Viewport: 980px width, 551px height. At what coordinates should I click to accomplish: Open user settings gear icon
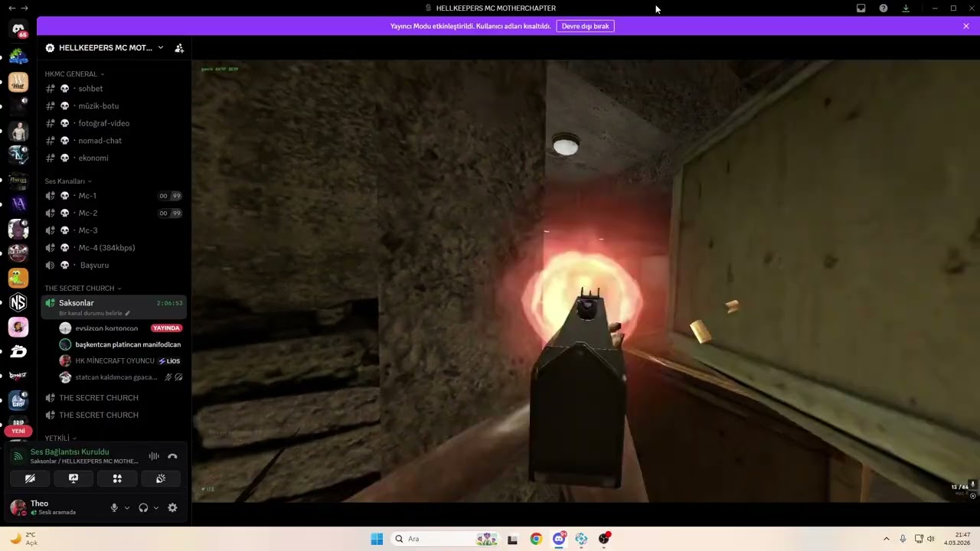click(x=172, y=507)
